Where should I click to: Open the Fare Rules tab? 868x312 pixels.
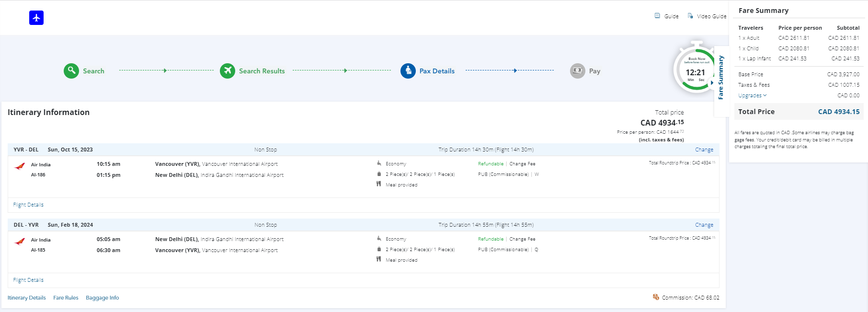(x=66, y=298)
